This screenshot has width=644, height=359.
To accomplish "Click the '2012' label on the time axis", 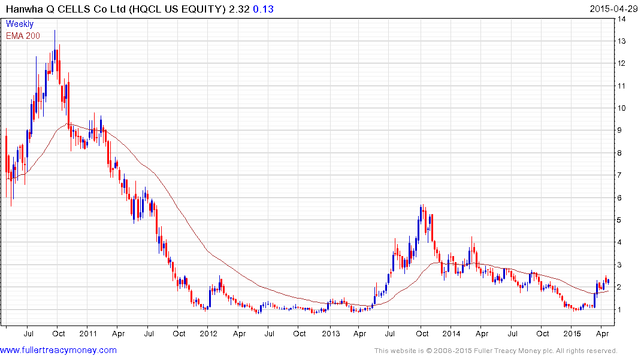I will pyautogui.click(x=208, y=333).
